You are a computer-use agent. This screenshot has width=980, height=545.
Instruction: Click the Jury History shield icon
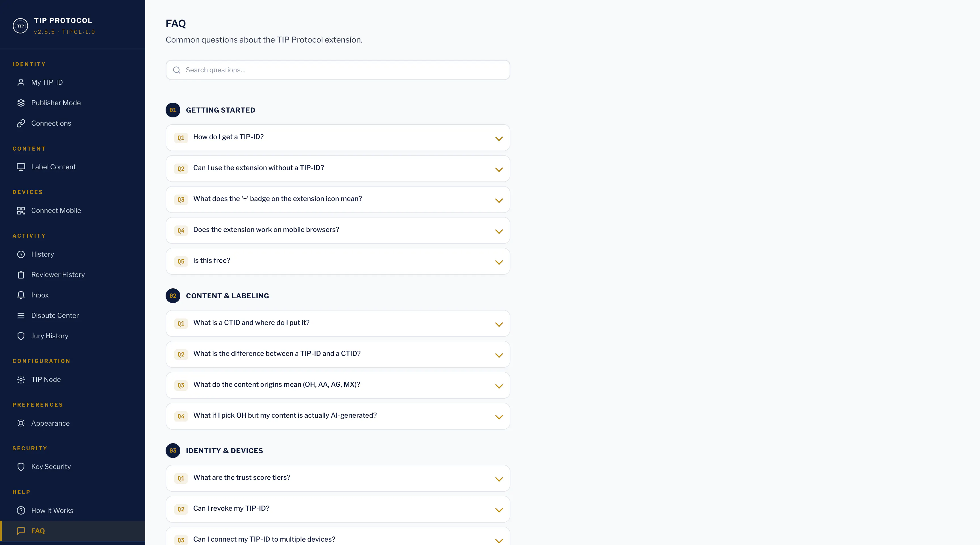(x=21, y=336)
